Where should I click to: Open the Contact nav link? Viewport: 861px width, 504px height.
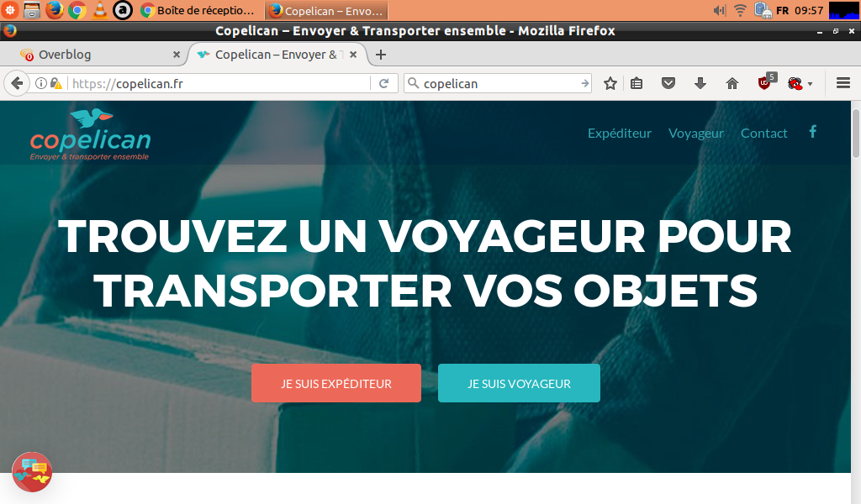tap(763, 134)
